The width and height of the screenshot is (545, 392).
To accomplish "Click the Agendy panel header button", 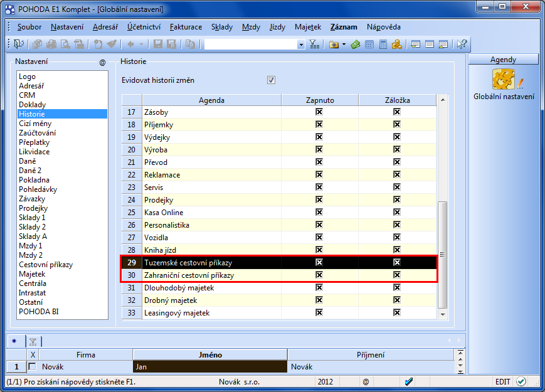I will (503, 60).
